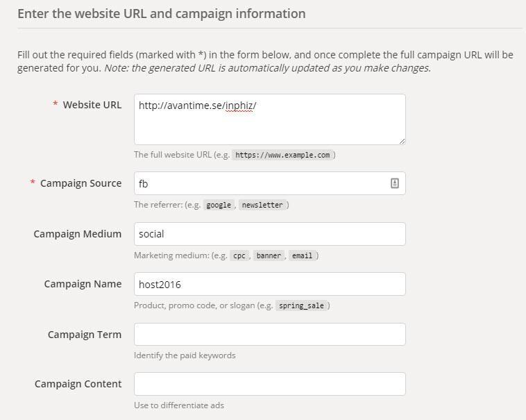Click the autofill icon in Campaign Source

pyautogui.click(x=394, y=183)
